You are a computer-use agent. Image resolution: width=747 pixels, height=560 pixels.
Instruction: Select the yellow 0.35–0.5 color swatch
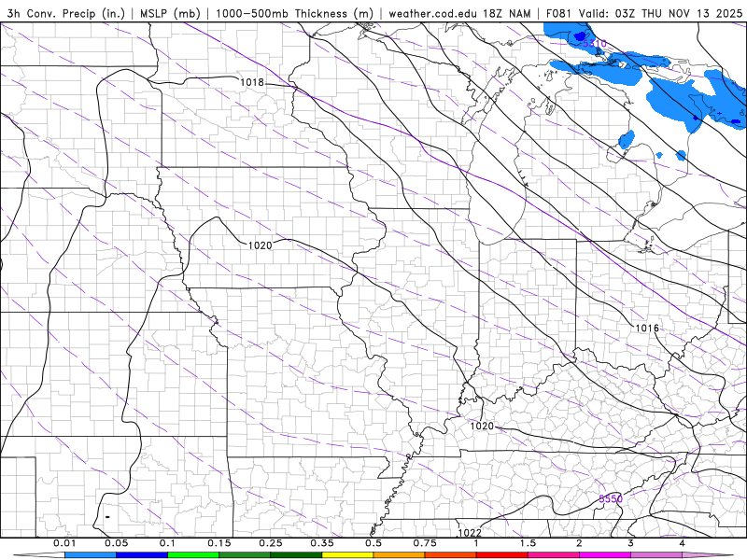coord(347,555)
